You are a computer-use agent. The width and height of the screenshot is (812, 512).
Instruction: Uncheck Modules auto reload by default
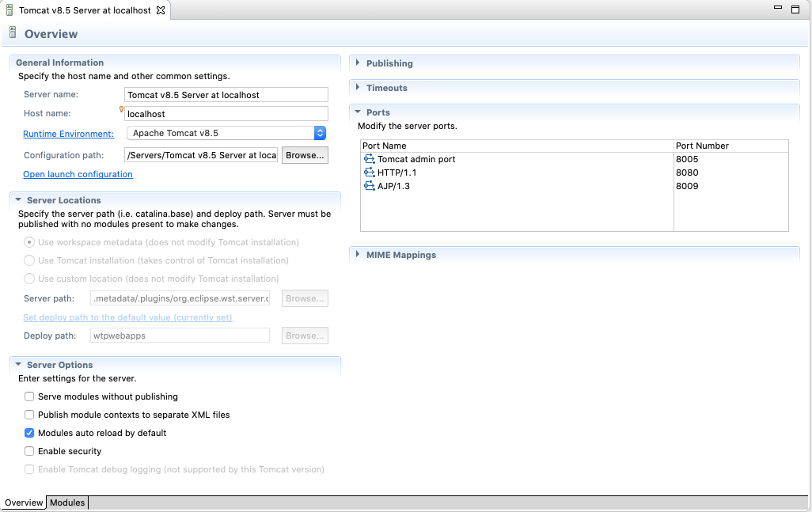[x=29, y=433]
